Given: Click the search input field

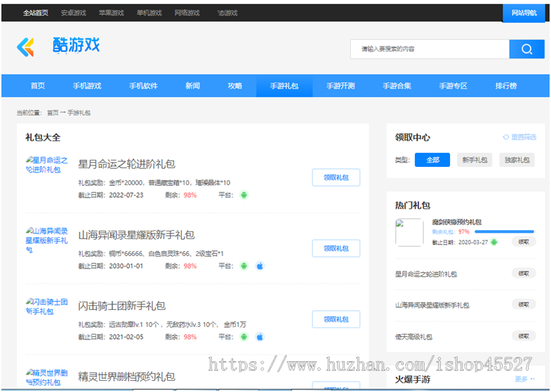Looking at the screenshot, I should point(430,49).
